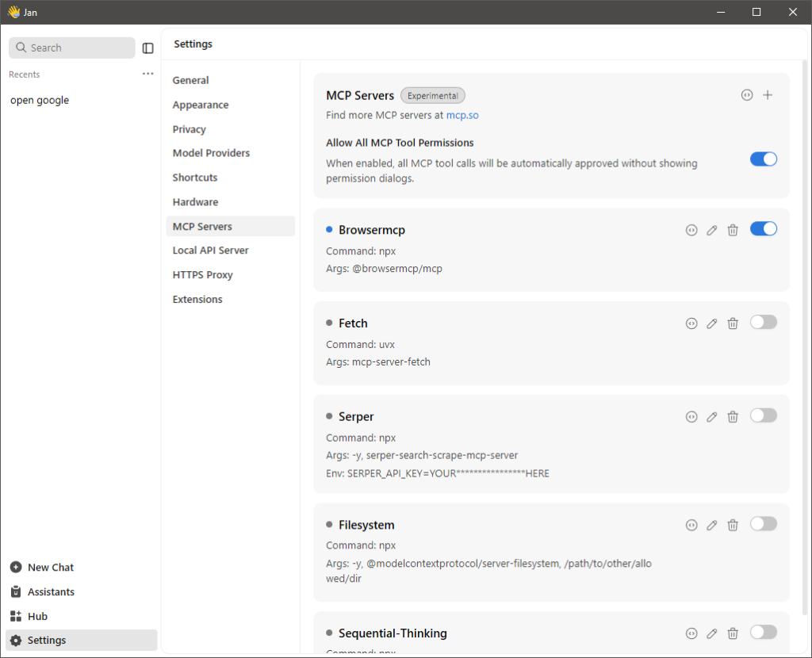
Task: Minimize the Jan window
Action: (720, 12)
